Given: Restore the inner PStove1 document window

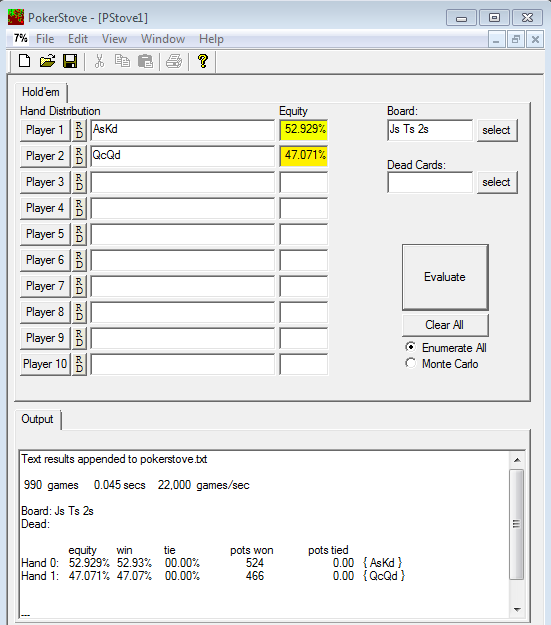Looking at the screenshot, I should coord(516,39).
